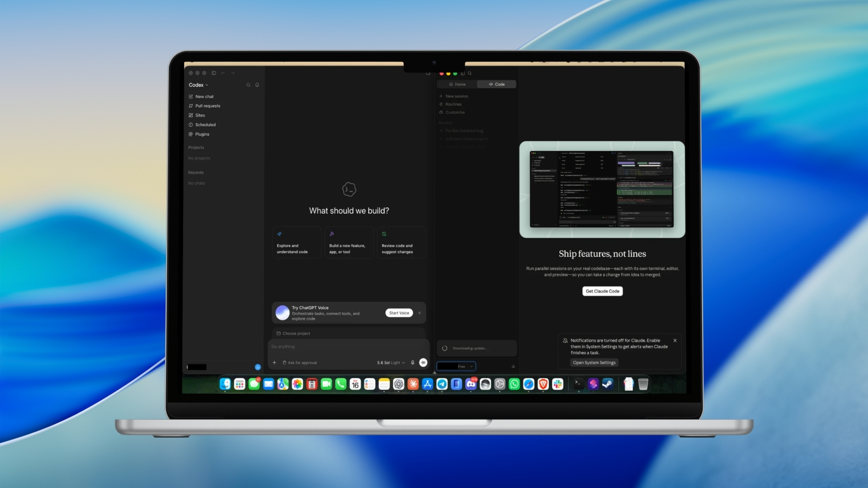Open the Free plan account dropdown in Claude
The image size is (868, 488).
pos(456,366)
